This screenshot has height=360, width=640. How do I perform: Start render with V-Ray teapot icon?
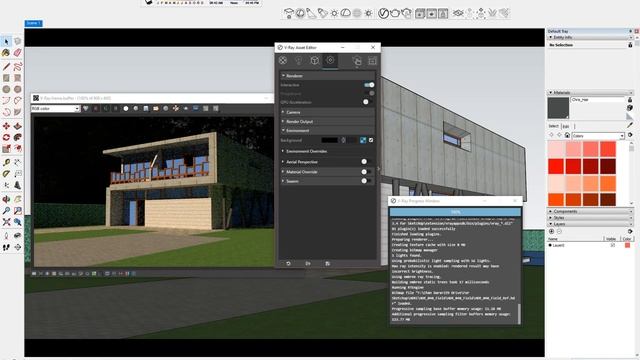(395, 13)
